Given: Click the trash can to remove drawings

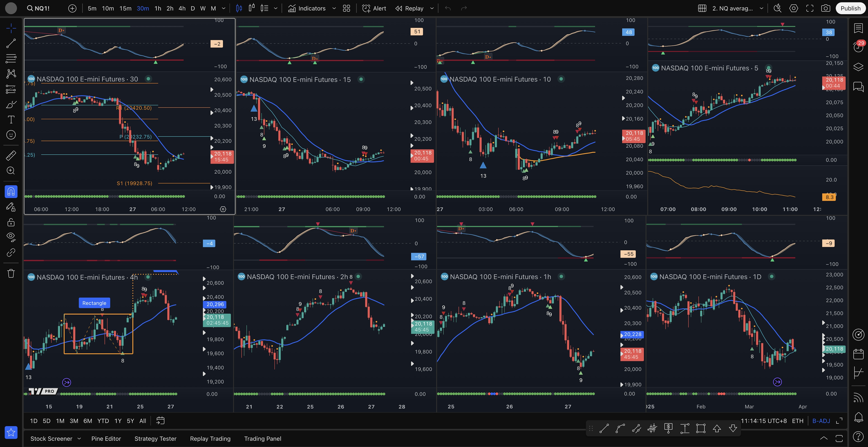Looking at the screenshot, I should (11, 273).
